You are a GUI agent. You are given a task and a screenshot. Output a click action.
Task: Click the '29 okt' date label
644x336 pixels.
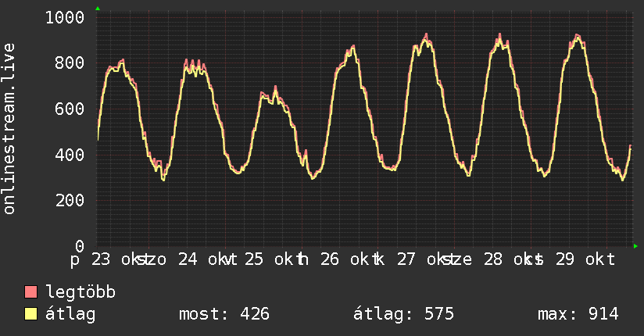(585, 259)
